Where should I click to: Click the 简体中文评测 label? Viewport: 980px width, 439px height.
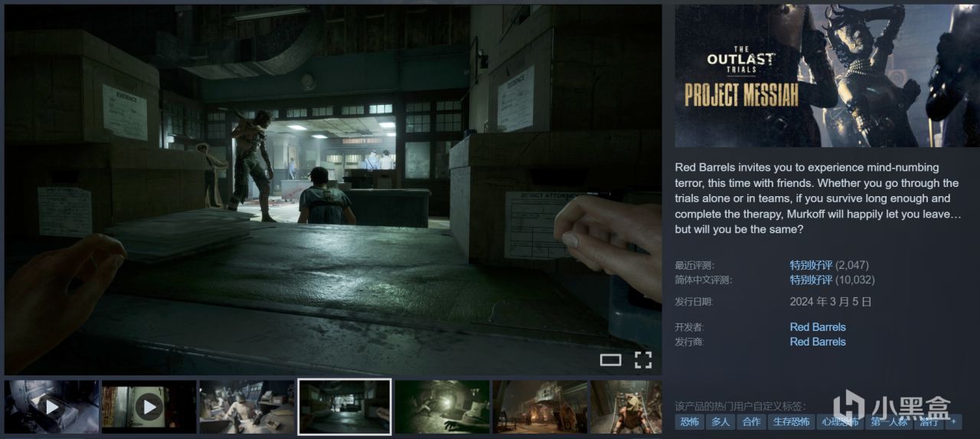click(x=703, y=280)
